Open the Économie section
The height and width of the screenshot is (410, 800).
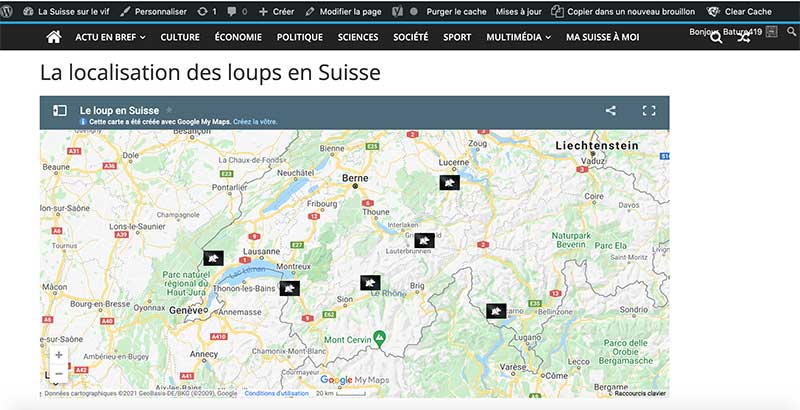238,37
